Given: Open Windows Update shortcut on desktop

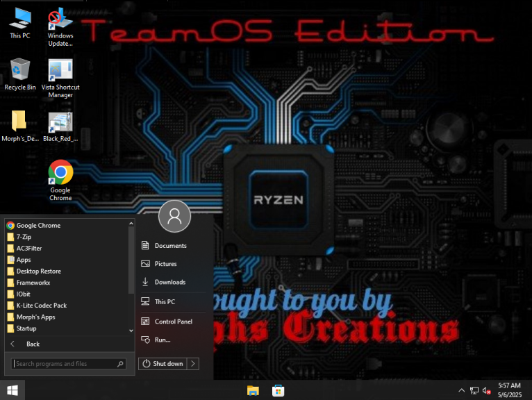Looking at the screenshot, I should 60,27.
